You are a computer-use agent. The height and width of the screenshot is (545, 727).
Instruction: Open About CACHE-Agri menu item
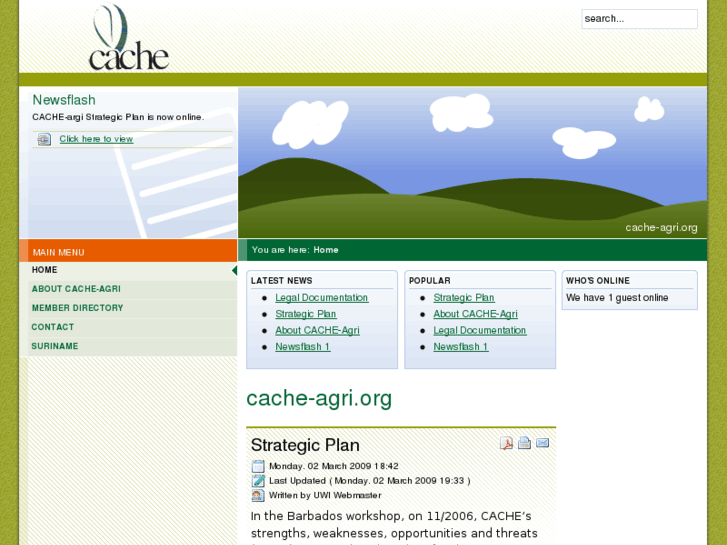[x=133, y=289]
